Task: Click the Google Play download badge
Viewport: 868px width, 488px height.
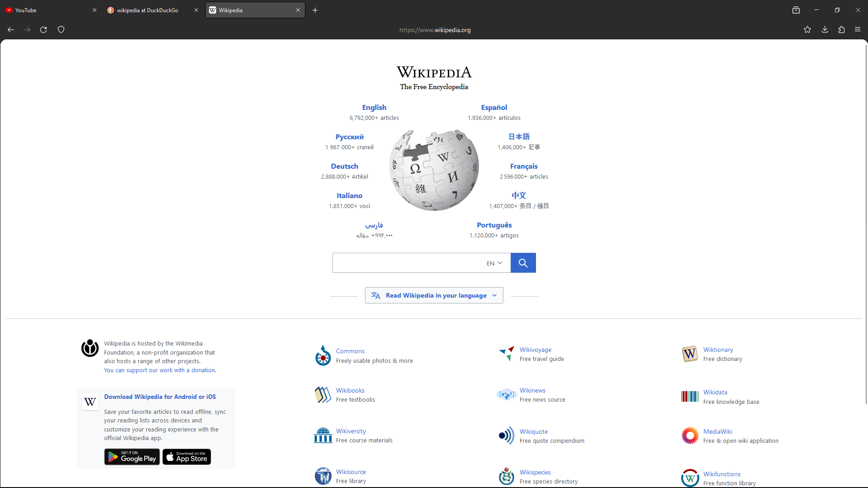Action: pos(132,457)
